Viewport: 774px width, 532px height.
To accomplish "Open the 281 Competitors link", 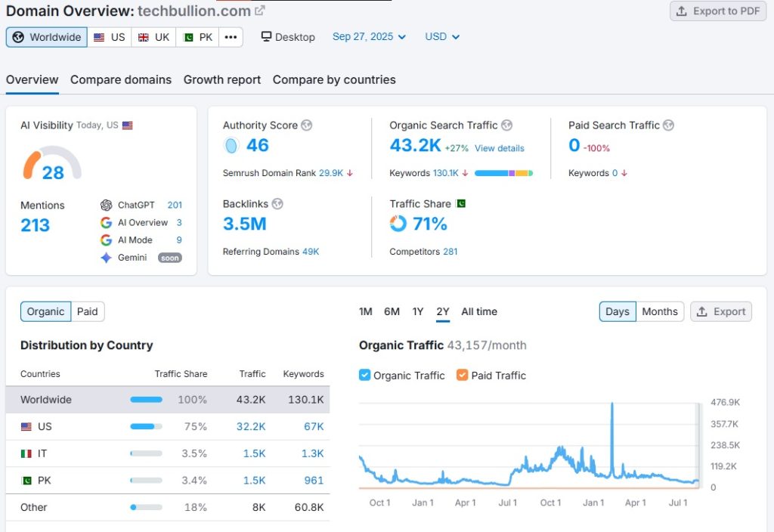I will pyautogui.click(x=450, y=252).
